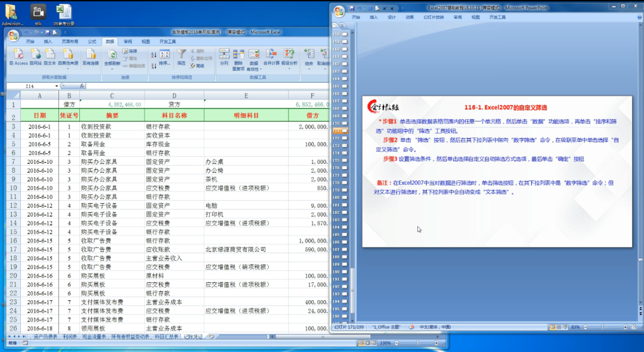Open the Excel Office Button

click(13, 36)
